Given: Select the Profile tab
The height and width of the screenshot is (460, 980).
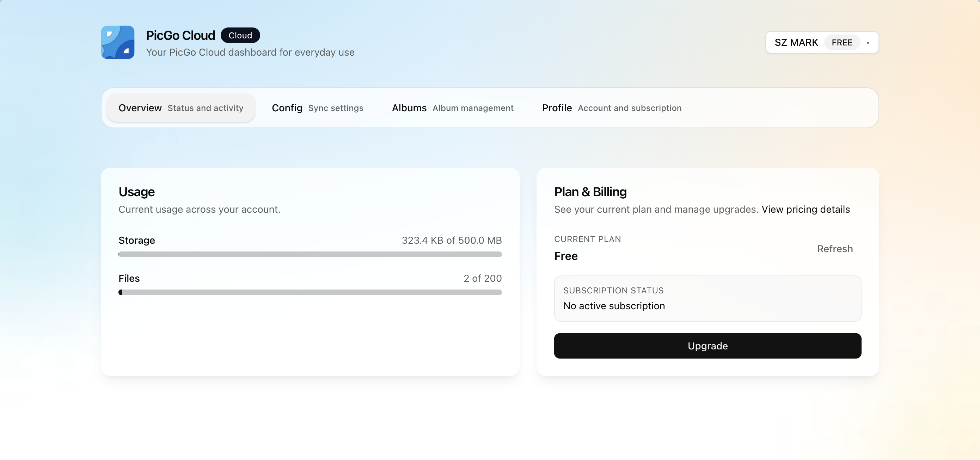Looking at the screenshot, I should pos(611,108).
